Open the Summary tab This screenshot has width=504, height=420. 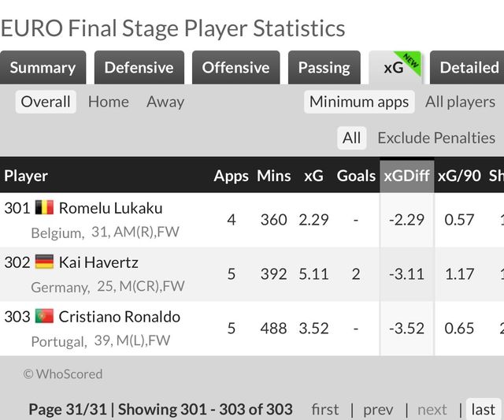pyautogui.click(x=43, y=68)
